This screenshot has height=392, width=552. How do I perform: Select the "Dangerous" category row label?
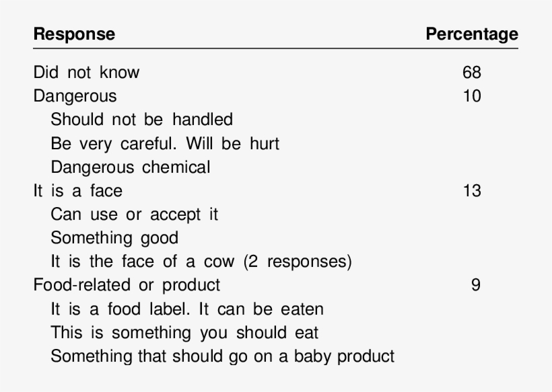75,96
